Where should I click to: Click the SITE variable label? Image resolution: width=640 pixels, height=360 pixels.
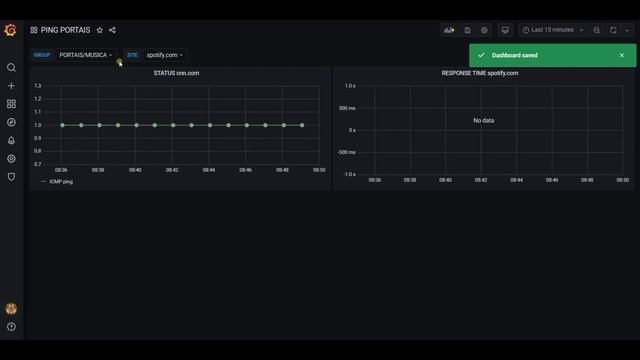pos(132,55)
